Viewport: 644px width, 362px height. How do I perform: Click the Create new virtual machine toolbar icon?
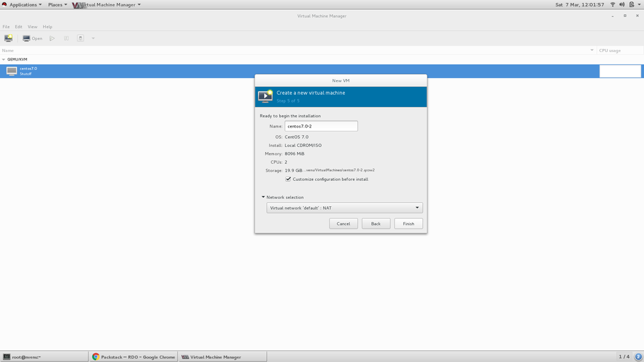pos(8,38)
